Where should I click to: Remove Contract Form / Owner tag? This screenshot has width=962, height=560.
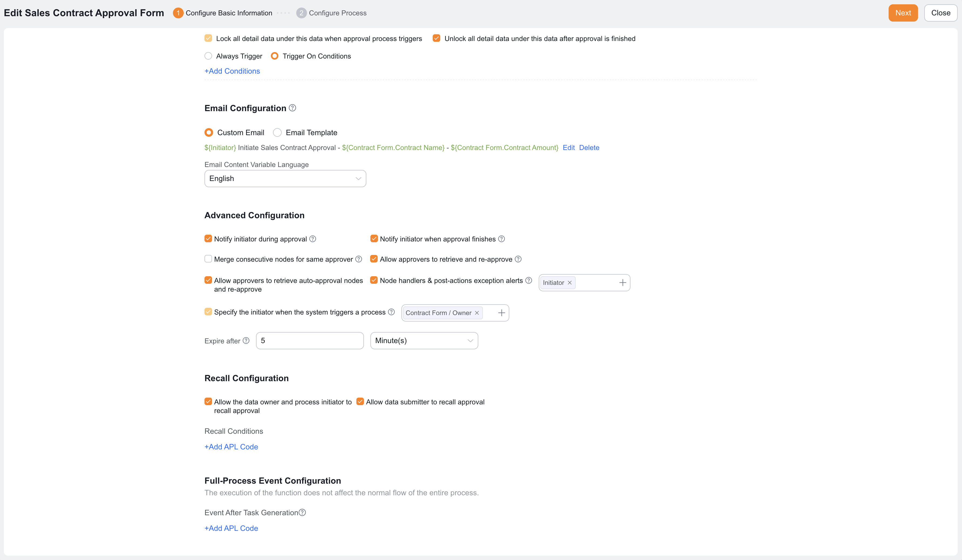point(477,313)
